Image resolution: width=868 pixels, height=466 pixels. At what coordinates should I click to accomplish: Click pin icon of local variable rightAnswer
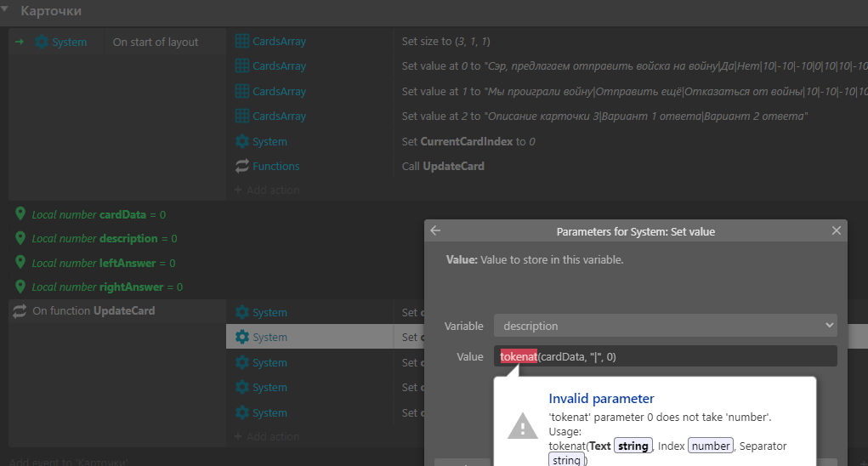point(20,287)
